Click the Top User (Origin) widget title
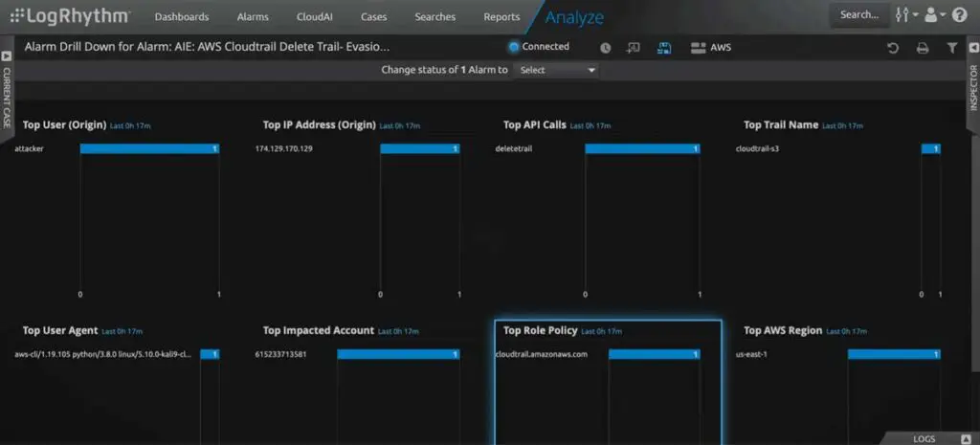980x445 pixels. click(64, 124)
